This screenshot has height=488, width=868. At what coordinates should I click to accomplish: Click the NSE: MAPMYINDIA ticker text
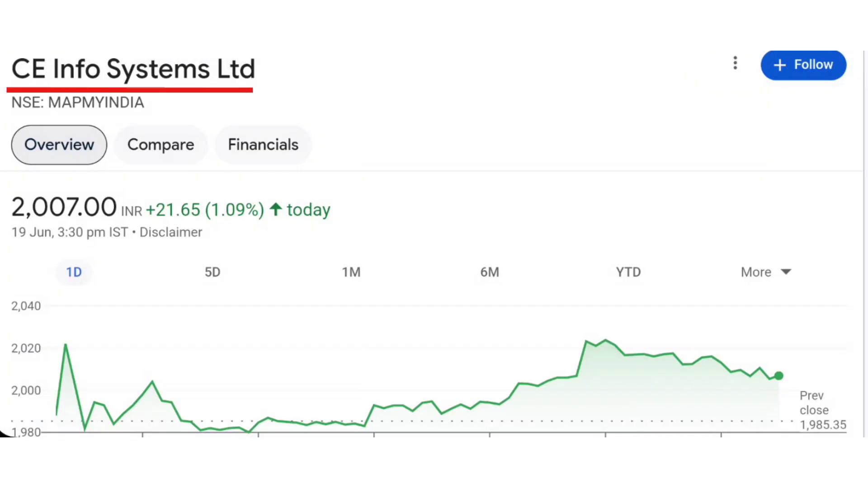78,103
